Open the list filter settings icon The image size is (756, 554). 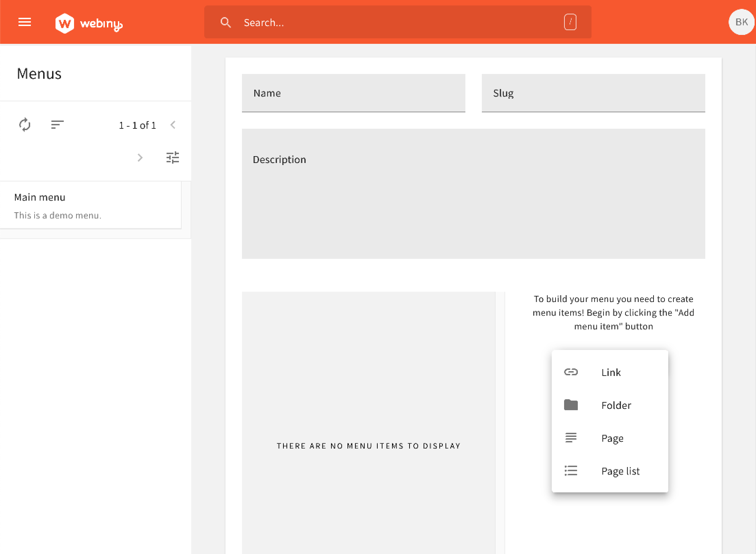(172, 158)
